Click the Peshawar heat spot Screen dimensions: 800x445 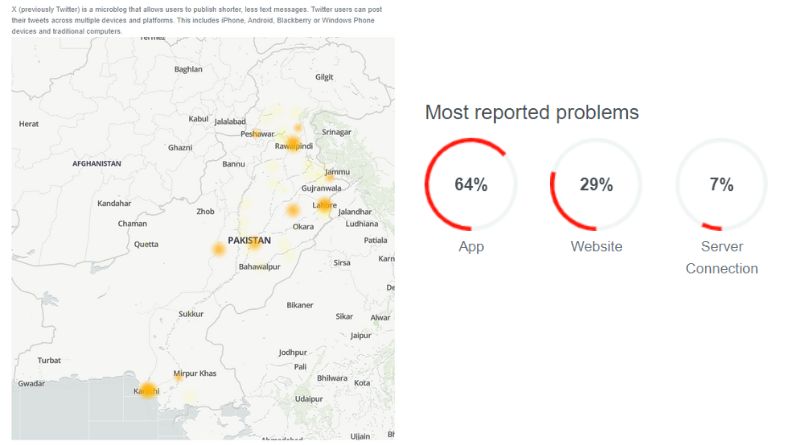click(258, 133)
